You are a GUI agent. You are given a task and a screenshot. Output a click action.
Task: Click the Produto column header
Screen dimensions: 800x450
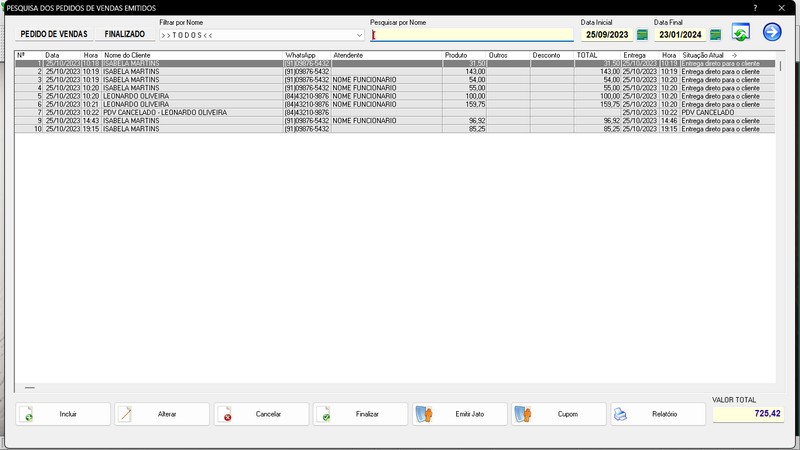464,55
